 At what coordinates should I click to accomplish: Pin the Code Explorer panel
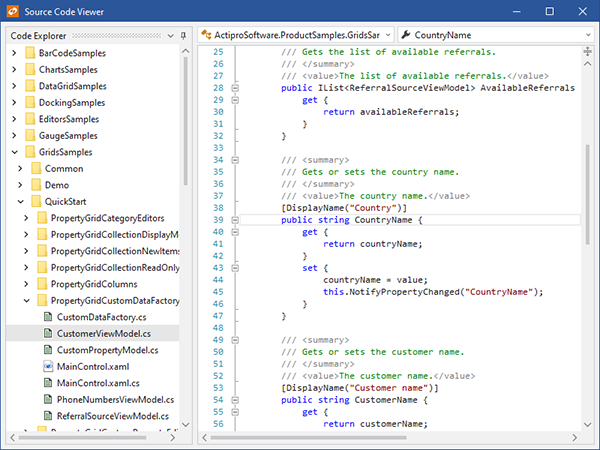[183, 36]
